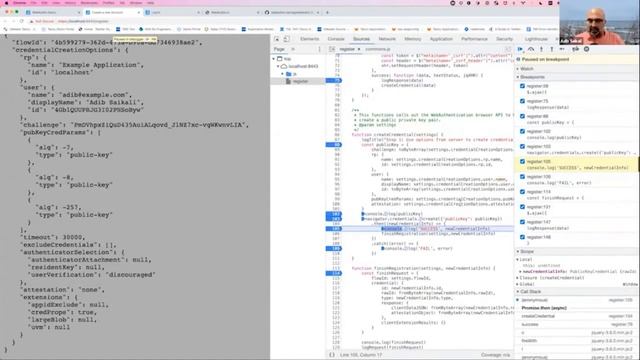Uncheck breakpoint register:75 logResponse(data)
640x360 pixels.
522,101
